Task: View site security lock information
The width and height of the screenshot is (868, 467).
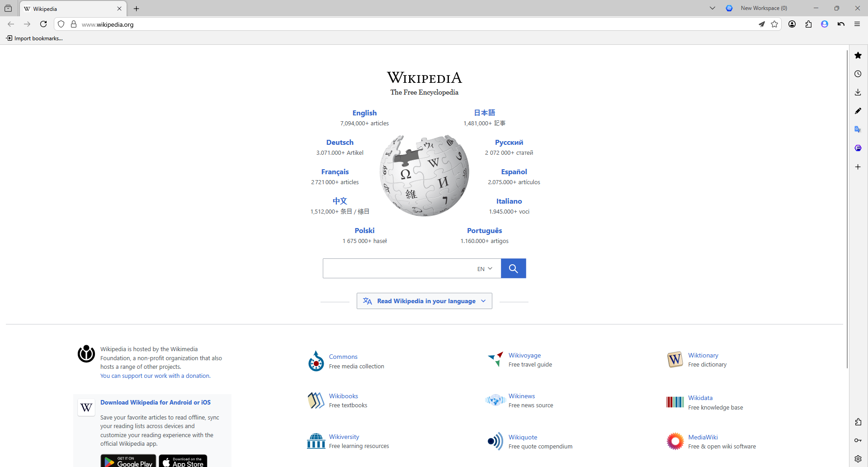Action: (74, 24)
